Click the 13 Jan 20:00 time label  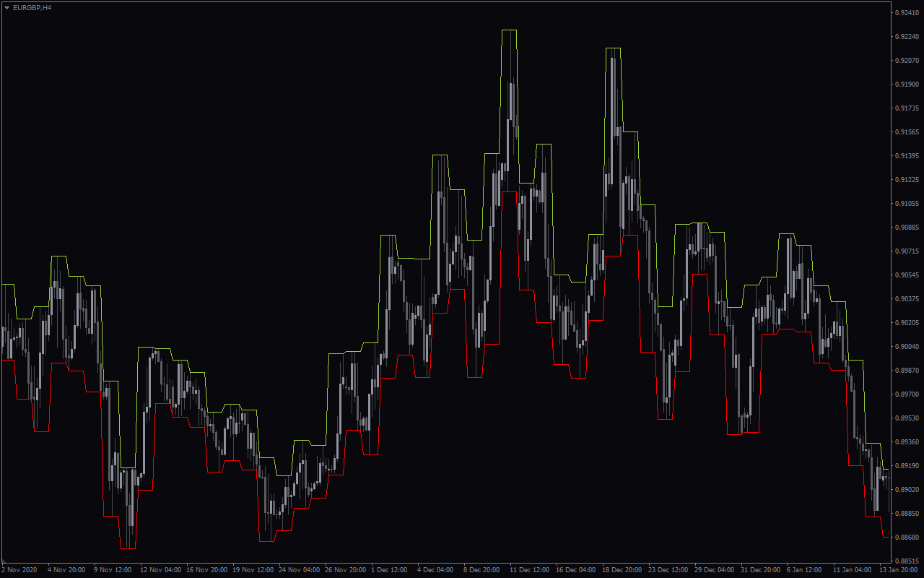[899, 569]
